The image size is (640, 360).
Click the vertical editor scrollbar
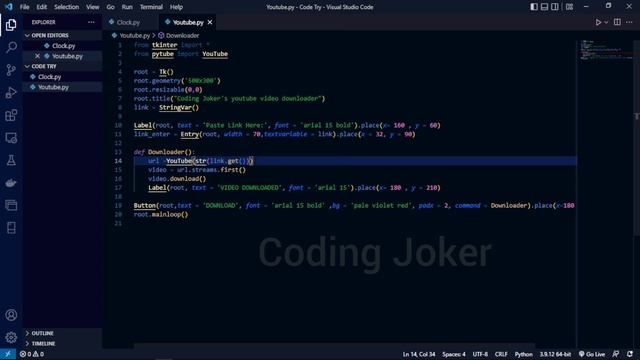[x=637, y=137]
